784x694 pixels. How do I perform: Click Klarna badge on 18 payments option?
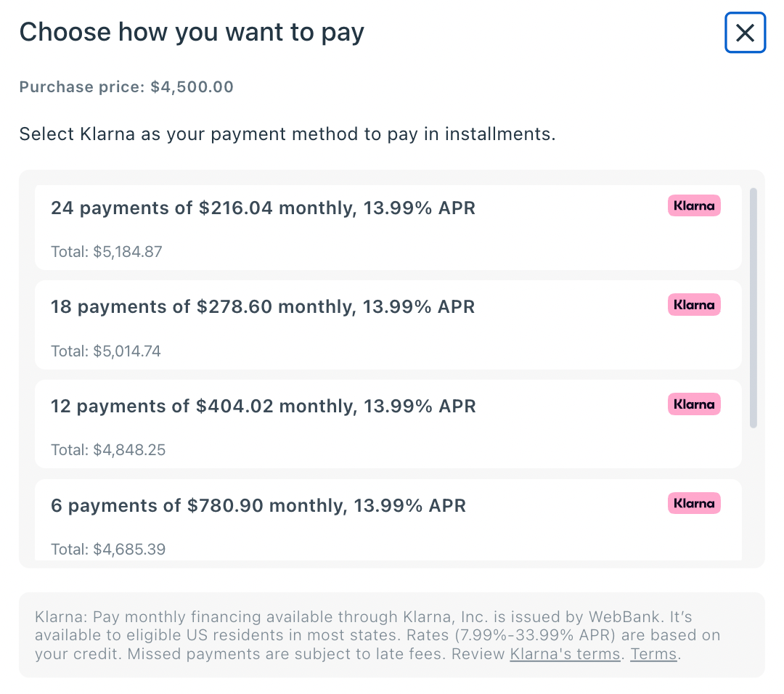pos(694,305)
